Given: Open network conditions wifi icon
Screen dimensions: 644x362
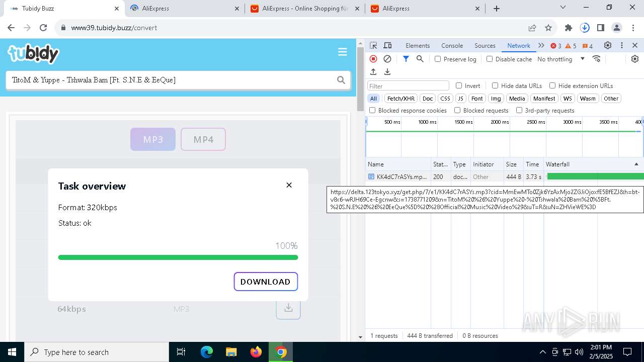Looking at the screenshot, I should click(x=597, y=59).
